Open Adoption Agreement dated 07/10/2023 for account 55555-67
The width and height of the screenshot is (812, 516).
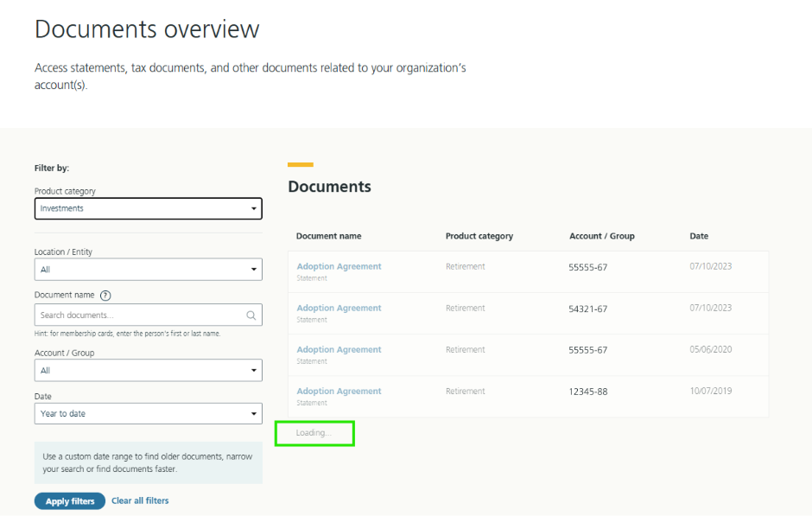click(x=339, y=266)
